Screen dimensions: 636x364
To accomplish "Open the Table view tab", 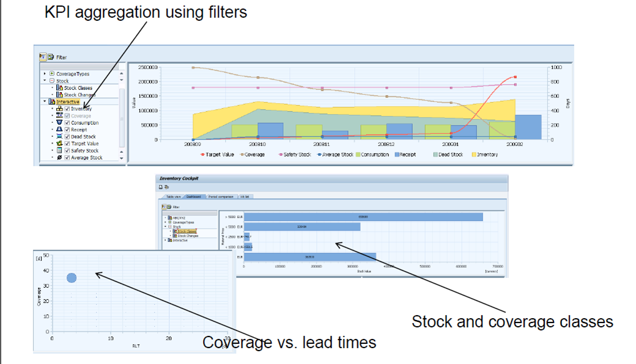I will 173,195.
